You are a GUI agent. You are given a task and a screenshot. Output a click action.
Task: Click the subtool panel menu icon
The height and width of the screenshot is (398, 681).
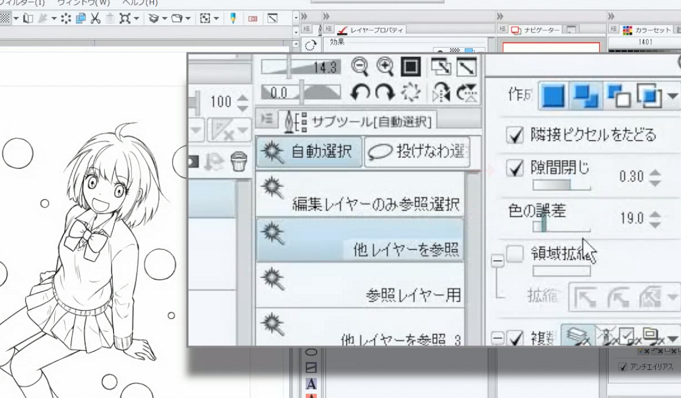pyautogui.click(x=266, y=118)
